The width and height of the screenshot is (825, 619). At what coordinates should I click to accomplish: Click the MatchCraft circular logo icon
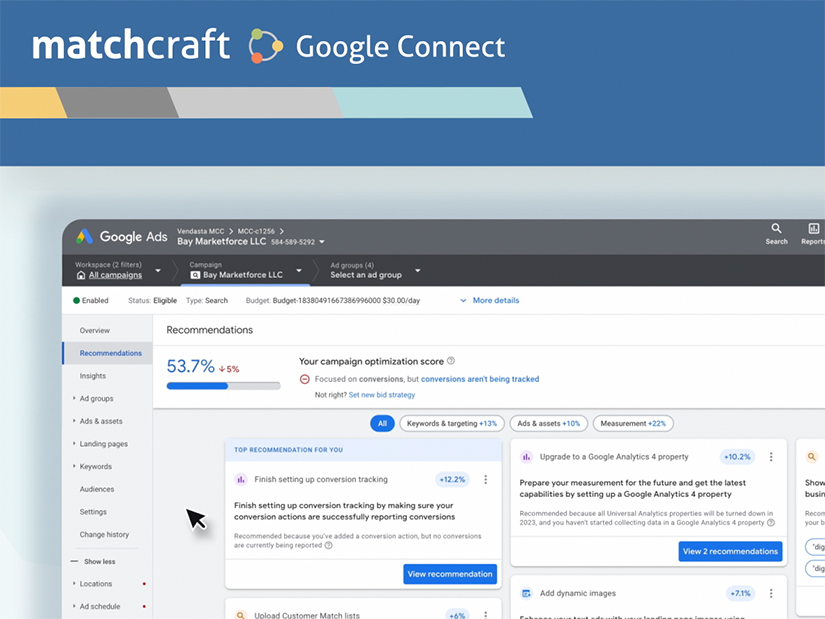266,46
